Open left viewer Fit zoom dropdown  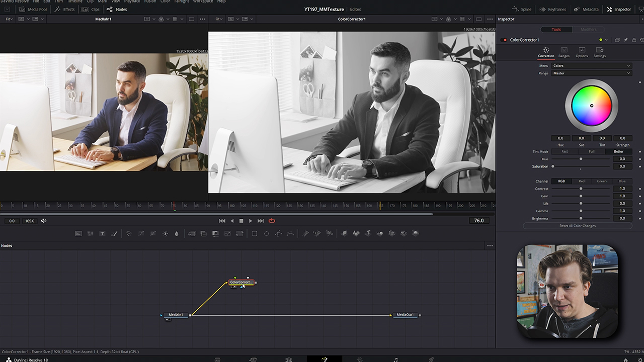tap(9, 19)
